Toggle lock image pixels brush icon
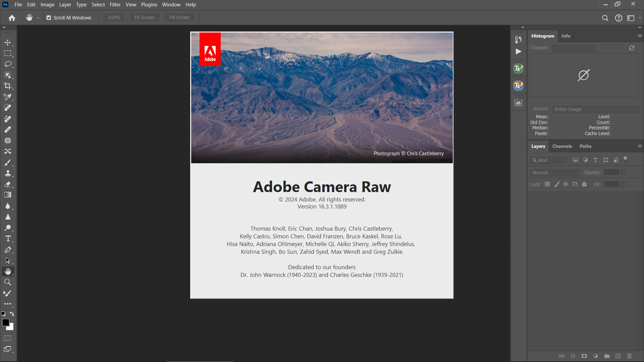Screen dimensions: 644x362 tap(557, 184)
